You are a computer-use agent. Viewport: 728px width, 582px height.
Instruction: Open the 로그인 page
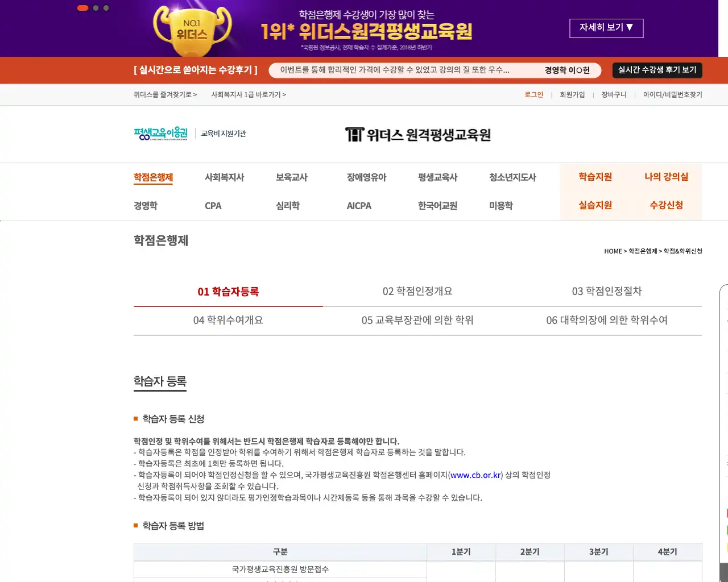coord(533,95)
